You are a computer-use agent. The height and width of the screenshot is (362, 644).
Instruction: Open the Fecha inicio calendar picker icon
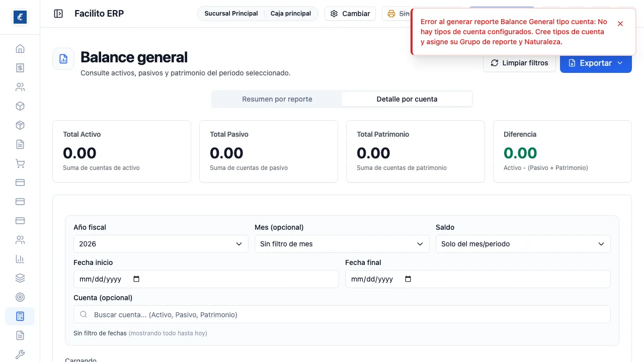[x=136, y=279]
